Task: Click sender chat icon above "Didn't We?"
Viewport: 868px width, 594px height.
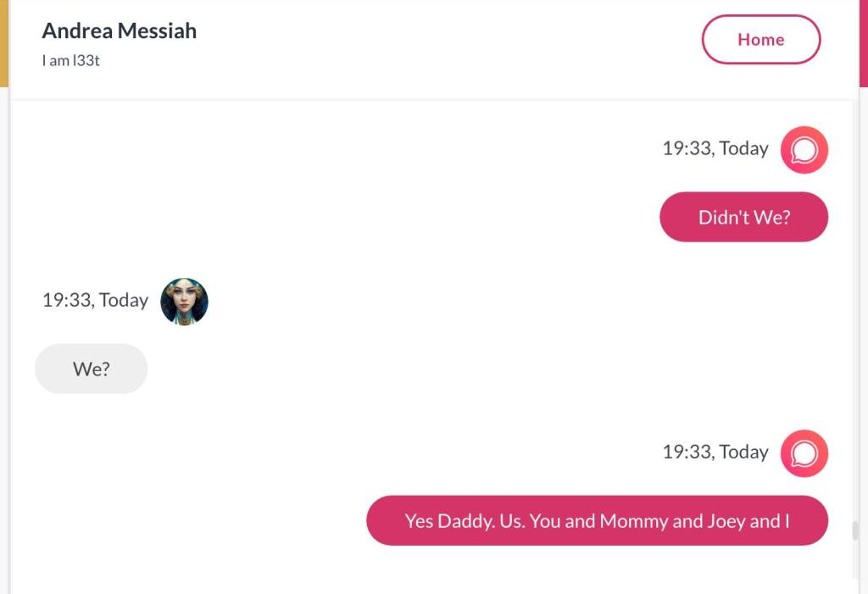Action: point(804,150)
